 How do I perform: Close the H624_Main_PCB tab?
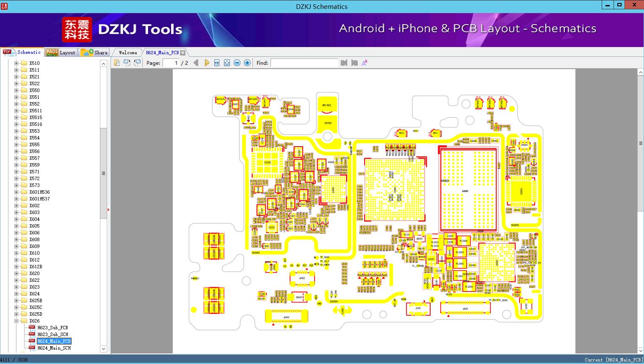(182, 53)
